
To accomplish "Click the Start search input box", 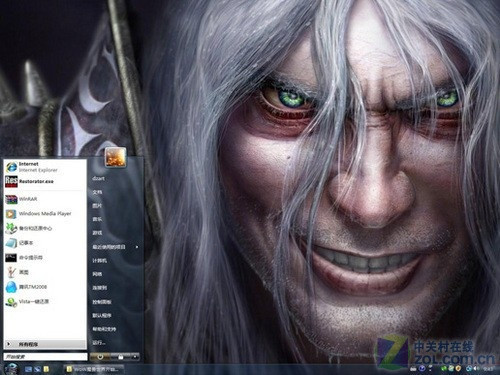I will [45, 357].
